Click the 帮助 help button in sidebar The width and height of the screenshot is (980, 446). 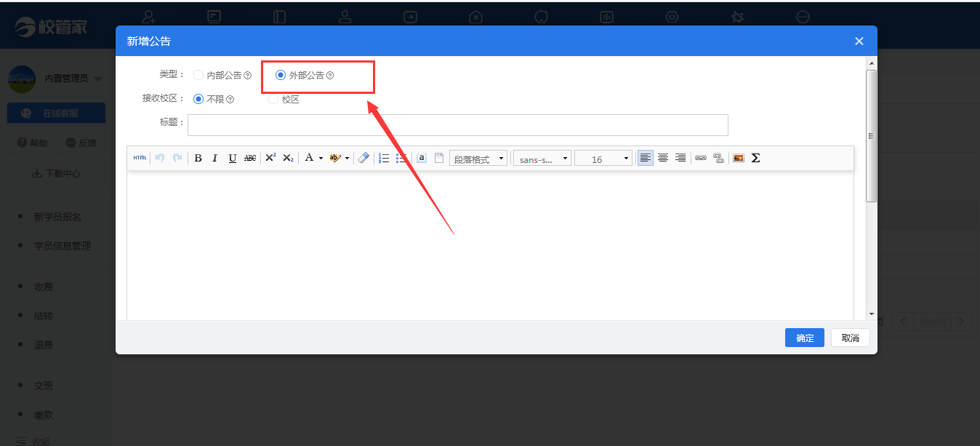(32, 143)
